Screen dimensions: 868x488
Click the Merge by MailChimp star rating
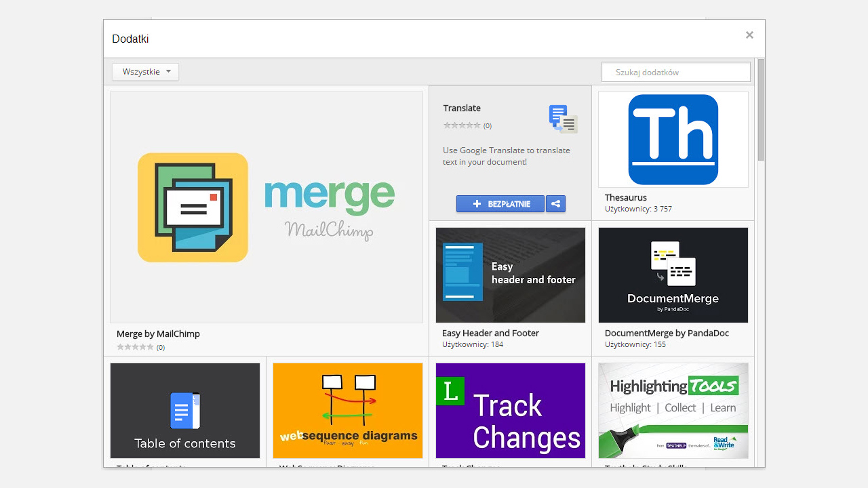point(135,347)
